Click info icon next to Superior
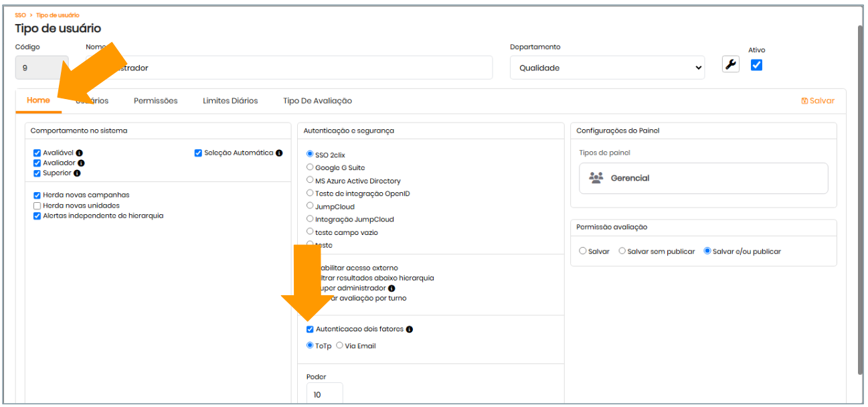868x407 pixels. [x=77, y=173]
